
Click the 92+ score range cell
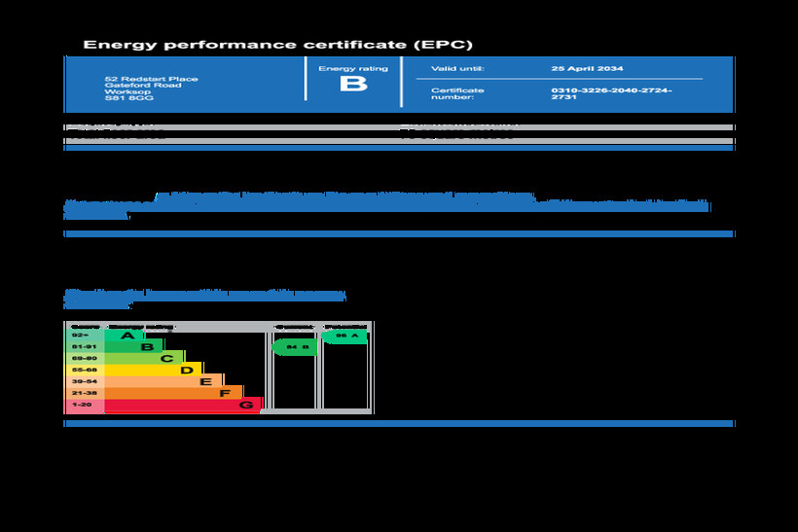[x=84, y=336]
